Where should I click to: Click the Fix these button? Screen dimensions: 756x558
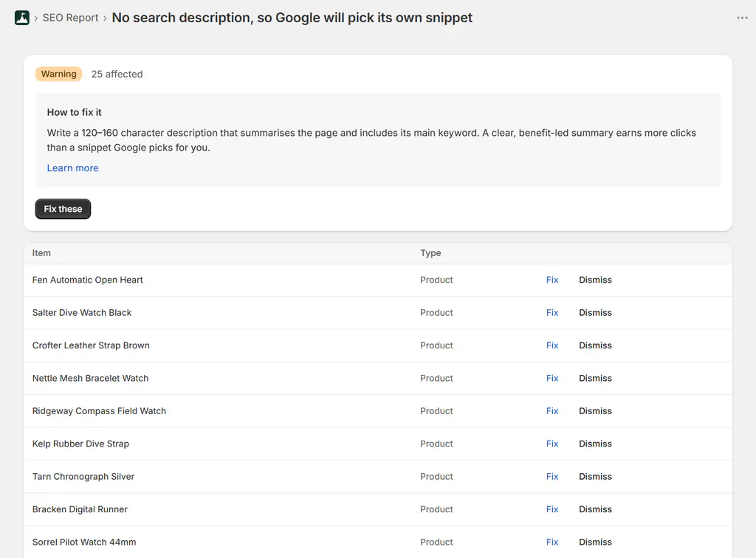pyautogui.click(x=63, y=209)
